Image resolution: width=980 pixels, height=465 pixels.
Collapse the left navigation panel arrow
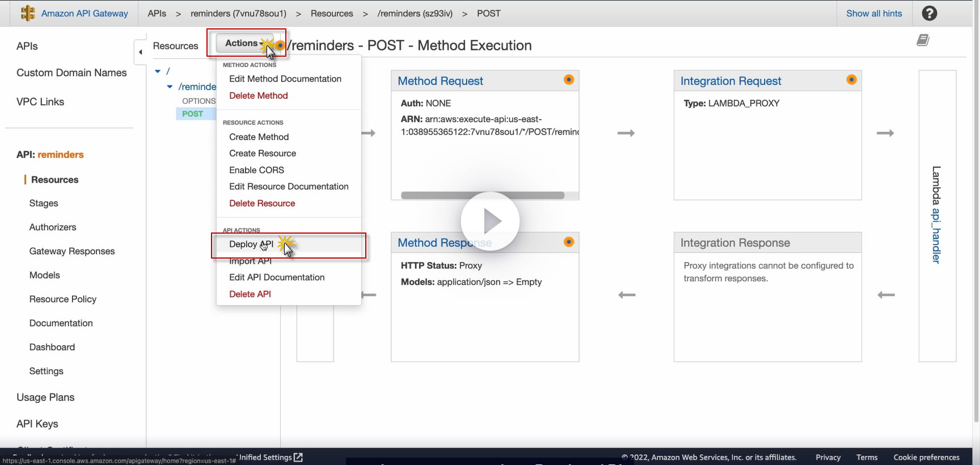[140, 52]
